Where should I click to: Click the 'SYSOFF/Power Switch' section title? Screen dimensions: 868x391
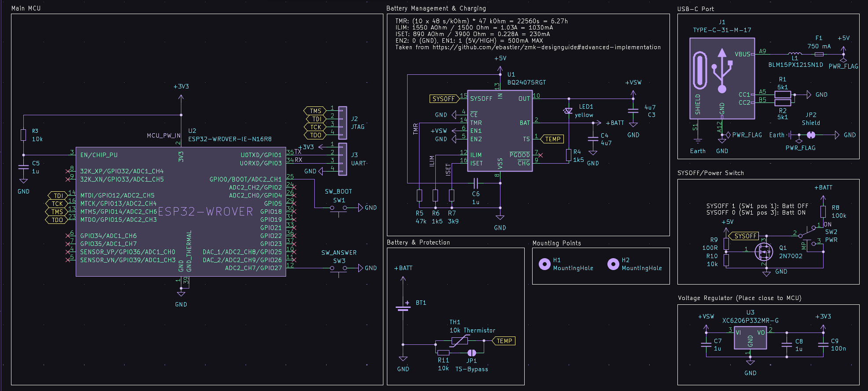710,173
